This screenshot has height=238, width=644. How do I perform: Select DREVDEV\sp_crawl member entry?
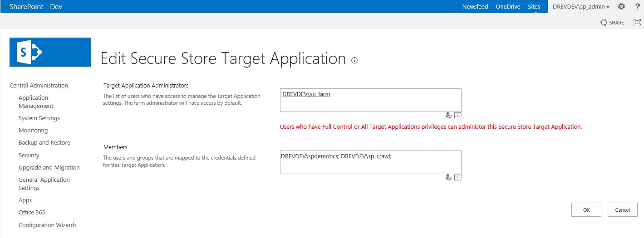[x=365, y=156]
